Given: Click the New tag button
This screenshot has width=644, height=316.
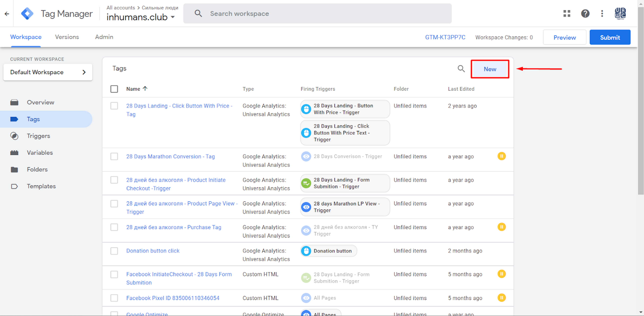Looking at the screenshot, I should click(x=490, y=69).
